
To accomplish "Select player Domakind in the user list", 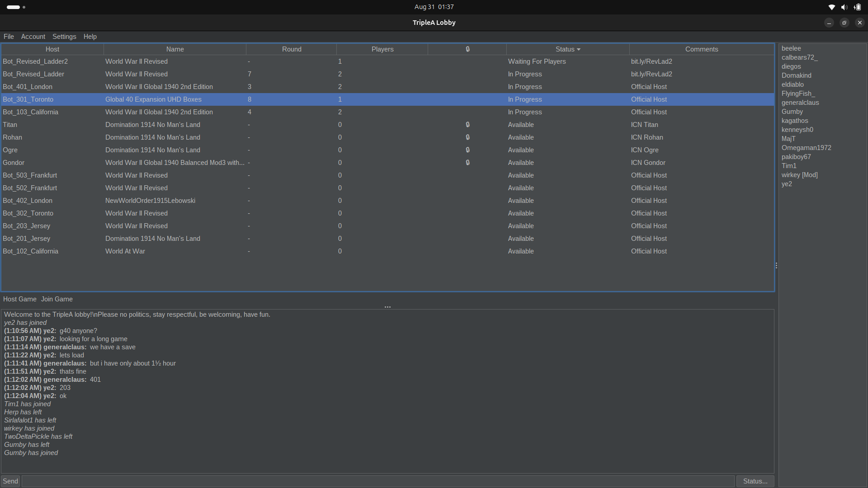I will tap(796, 75).
